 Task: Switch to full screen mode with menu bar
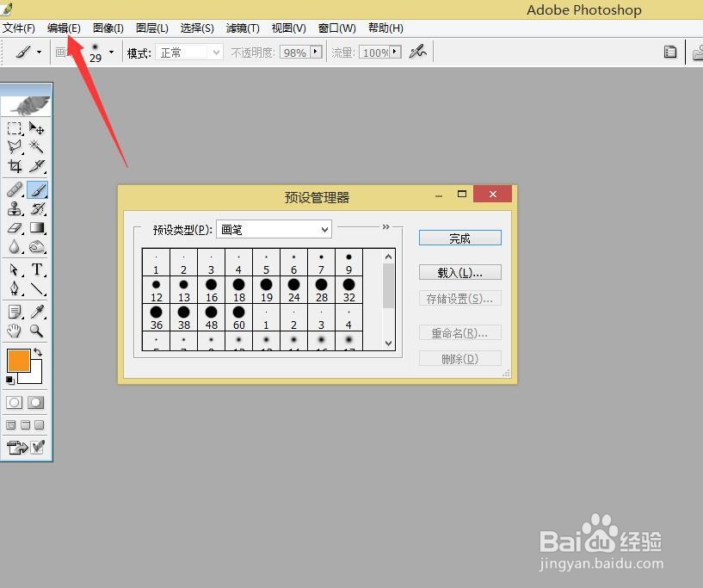26,424
